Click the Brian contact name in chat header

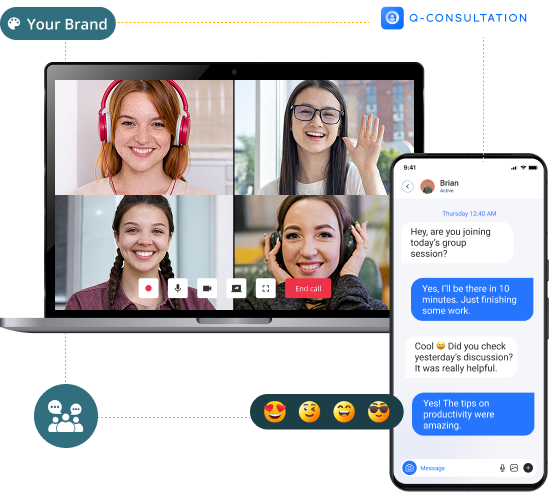coord(450,184)
